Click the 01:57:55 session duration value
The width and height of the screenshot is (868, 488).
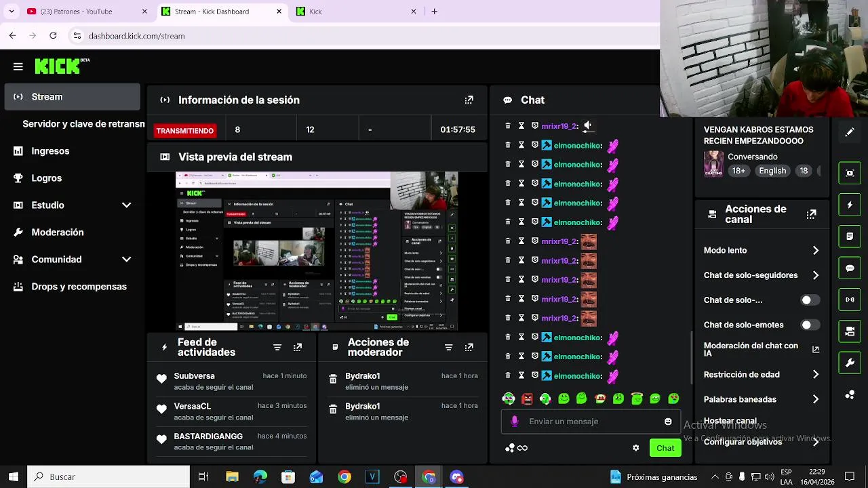[458, 129]
